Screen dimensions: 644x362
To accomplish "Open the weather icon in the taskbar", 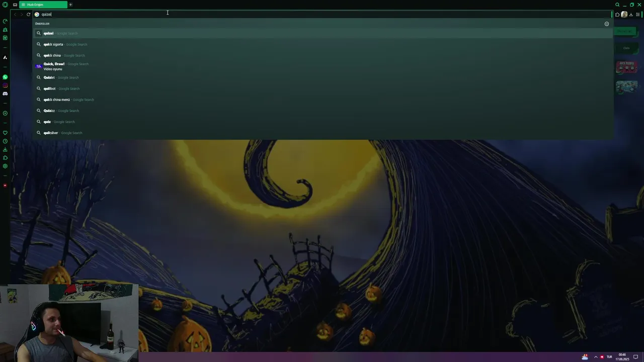I will (x=585, y=357).
